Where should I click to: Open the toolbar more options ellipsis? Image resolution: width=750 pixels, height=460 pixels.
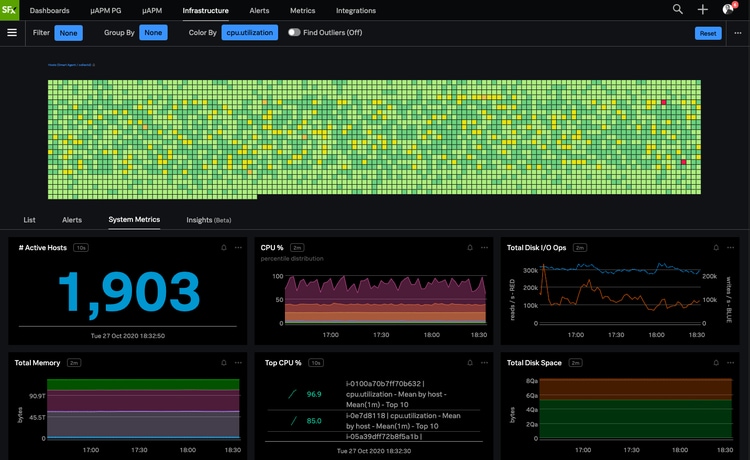click(x=738, y=33)
